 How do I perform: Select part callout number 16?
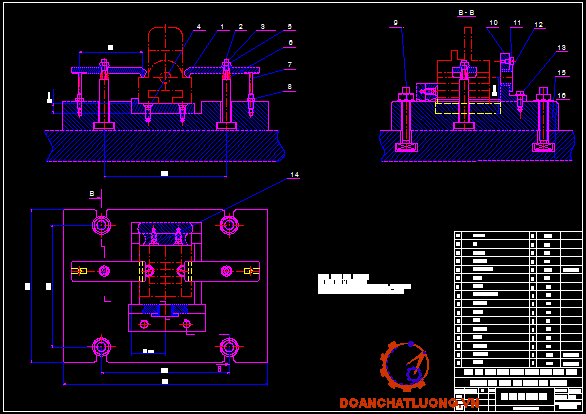tap(561, 96)
